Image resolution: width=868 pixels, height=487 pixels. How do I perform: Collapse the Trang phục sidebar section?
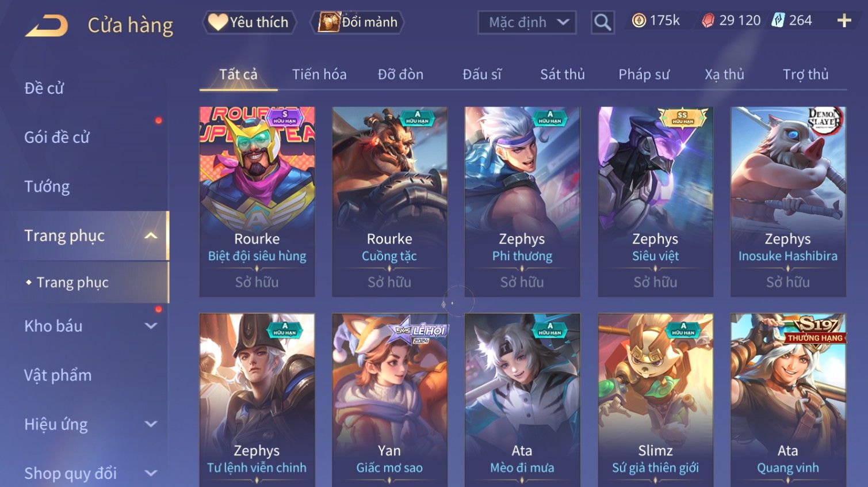click(151, 235)
